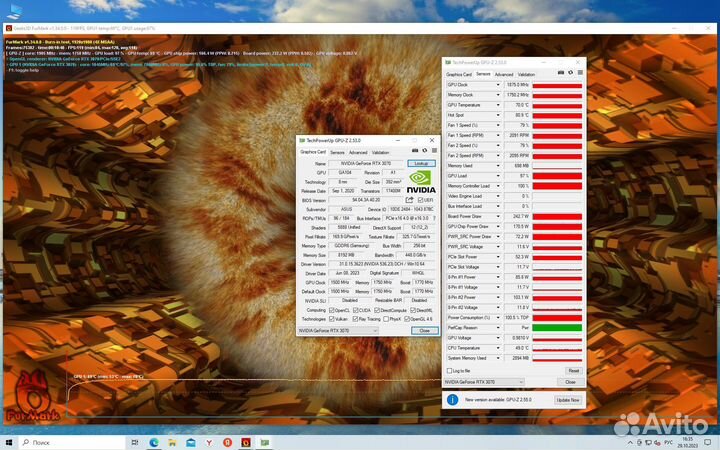720x450 pixels.
Task: Toggle the PhysX checkbox
Action: click(x=386, y=319)
